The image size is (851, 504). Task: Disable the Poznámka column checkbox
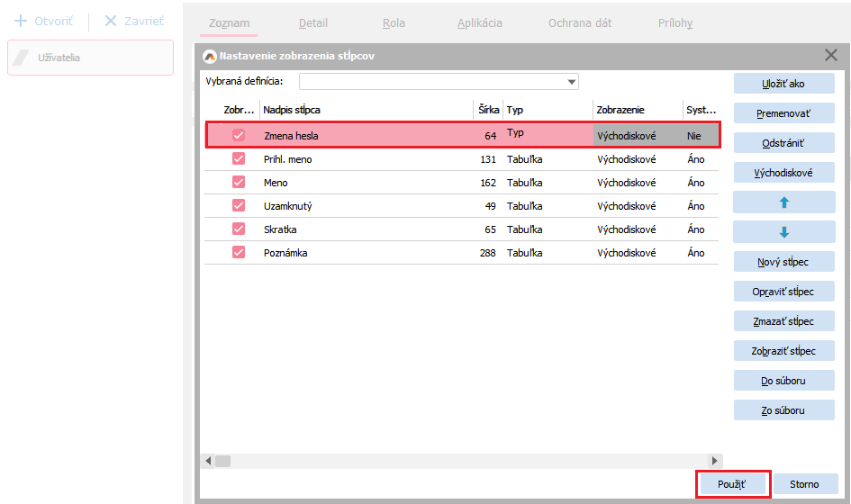[239, 252]
